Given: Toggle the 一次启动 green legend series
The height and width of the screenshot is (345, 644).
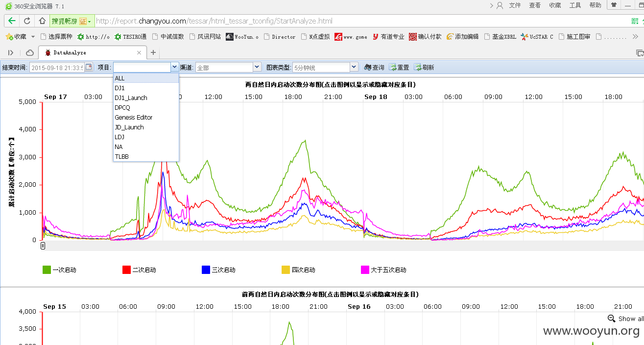Looking at the screenshot, I should click(60, 270).
